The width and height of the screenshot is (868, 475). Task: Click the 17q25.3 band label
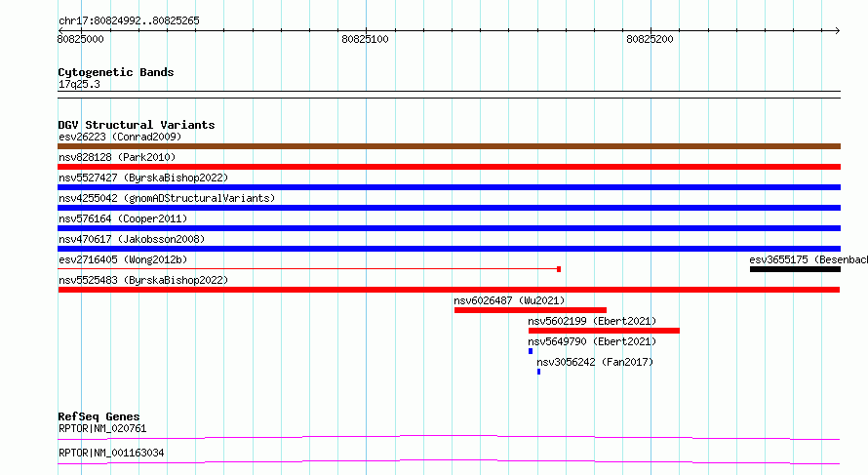tap(79, 84)
